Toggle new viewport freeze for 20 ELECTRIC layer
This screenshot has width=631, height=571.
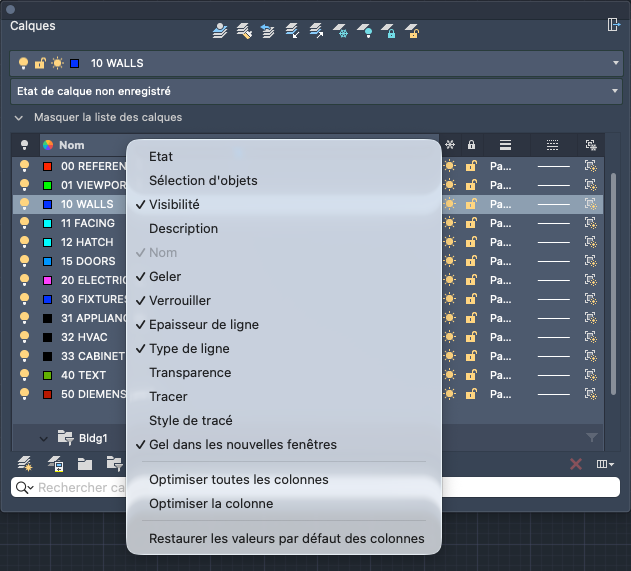pos(591,280)
